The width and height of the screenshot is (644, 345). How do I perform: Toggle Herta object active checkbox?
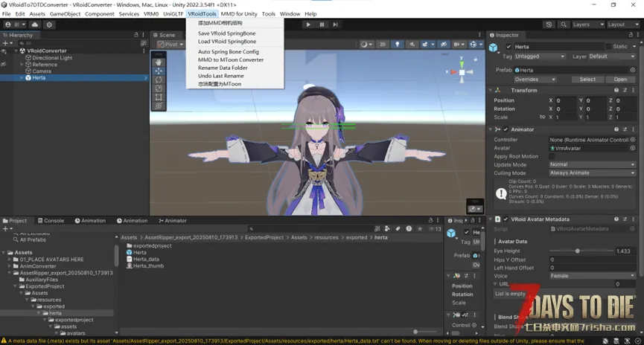pyautogui.click(x=508, y=47)
